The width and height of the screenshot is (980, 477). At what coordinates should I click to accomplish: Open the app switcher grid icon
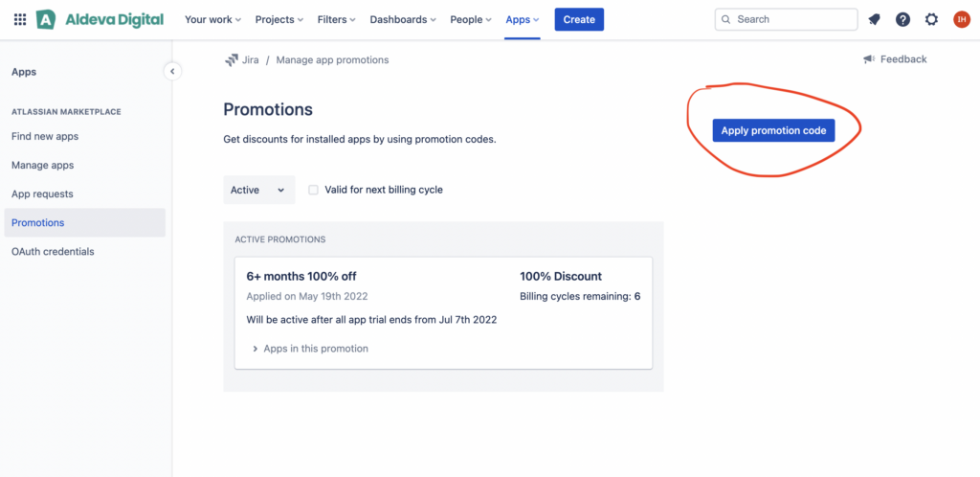pyautogui.click(x=20, y=19)
